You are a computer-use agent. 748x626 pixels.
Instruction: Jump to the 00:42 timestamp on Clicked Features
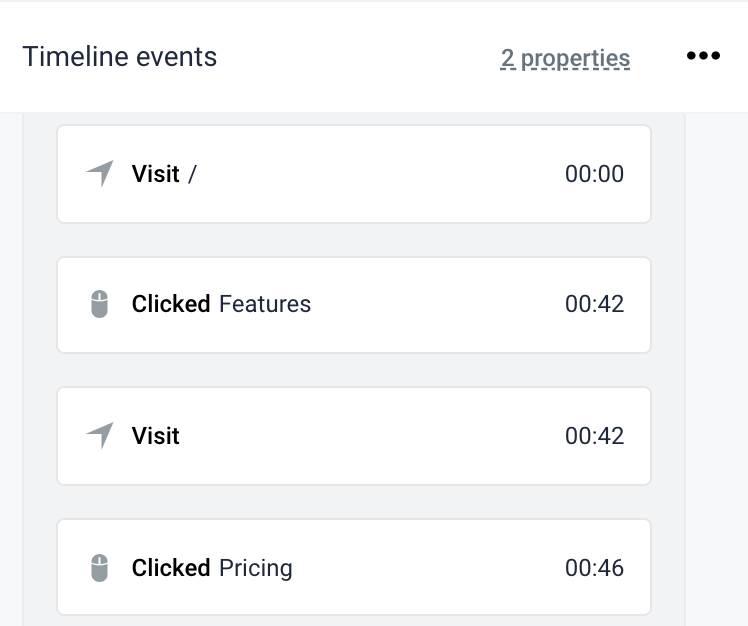click(x=594, y=304)
